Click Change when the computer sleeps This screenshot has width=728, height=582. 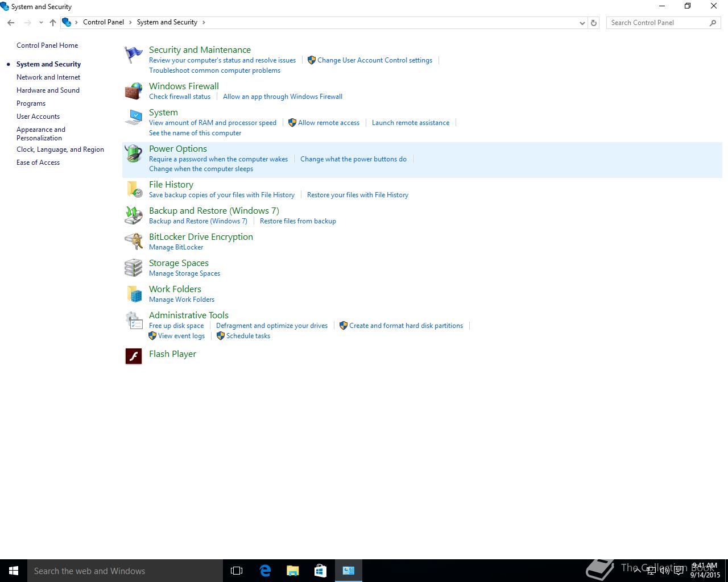(x=201, y=169)
